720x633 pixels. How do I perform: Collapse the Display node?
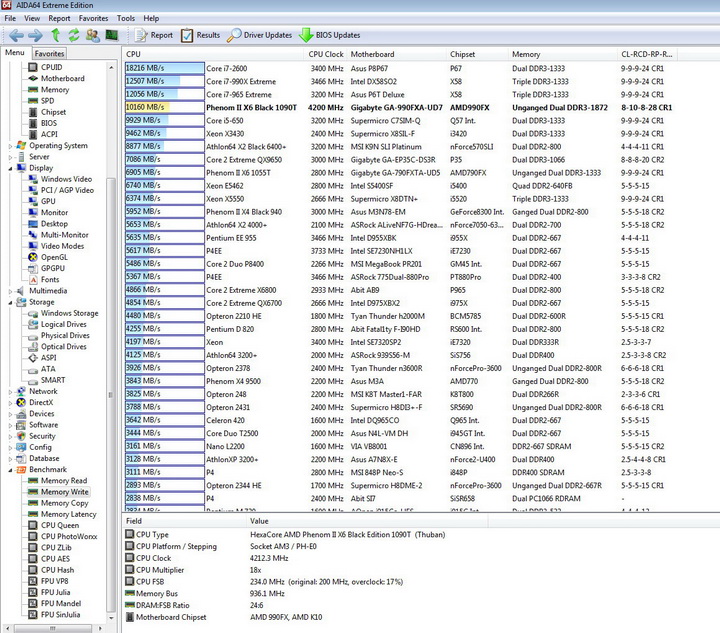pyautogui.click(x=11, y=168)
